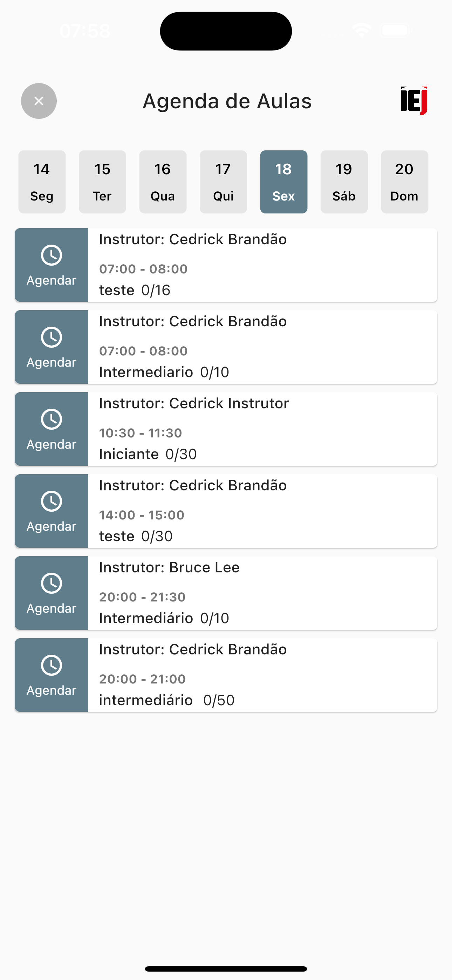Choose day 17 Qui
This screenshot has height=980, width=452.
(223, 182)
